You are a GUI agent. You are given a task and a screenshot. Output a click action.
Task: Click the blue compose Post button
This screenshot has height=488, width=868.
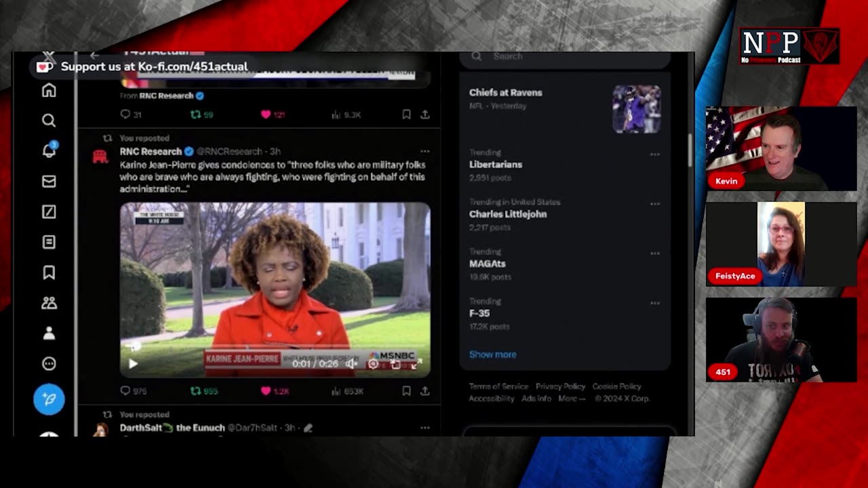49,399
